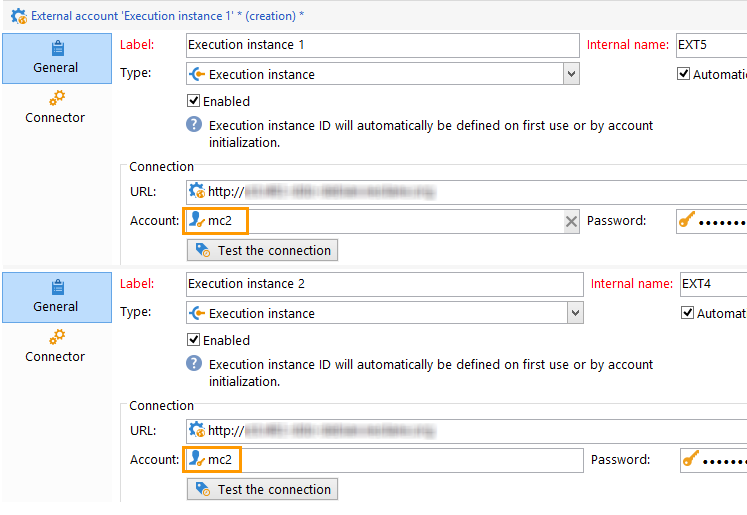Toggle Enabled checkbox for Execution instance 2
Screen dimensions: 747x515
click(194, 340)
